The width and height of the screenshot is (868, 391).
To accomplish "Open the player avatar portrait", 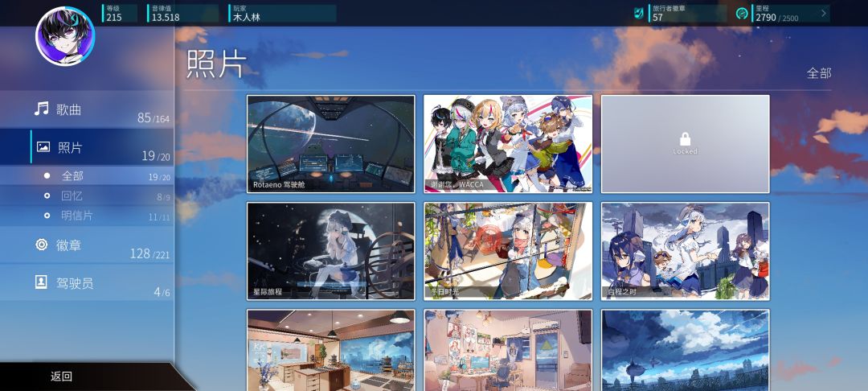I will click(x=65, y=36).
